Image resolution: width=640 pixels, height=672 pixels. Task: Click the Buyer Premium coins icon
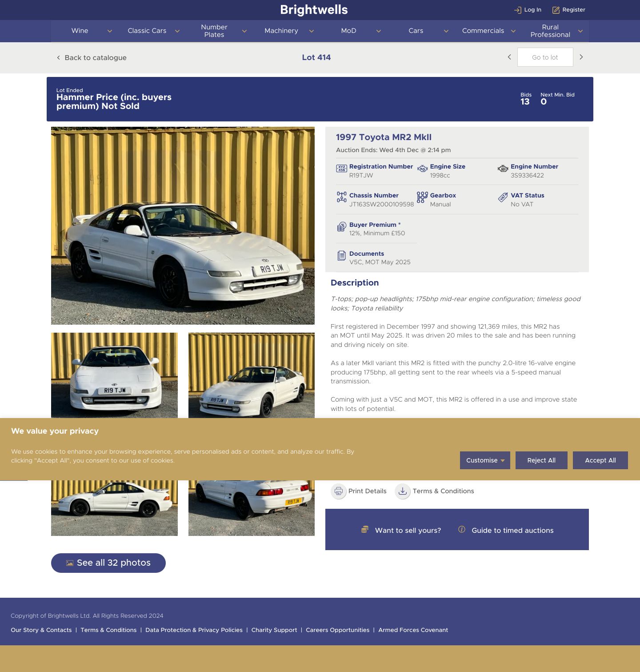(x=341, y=226)
